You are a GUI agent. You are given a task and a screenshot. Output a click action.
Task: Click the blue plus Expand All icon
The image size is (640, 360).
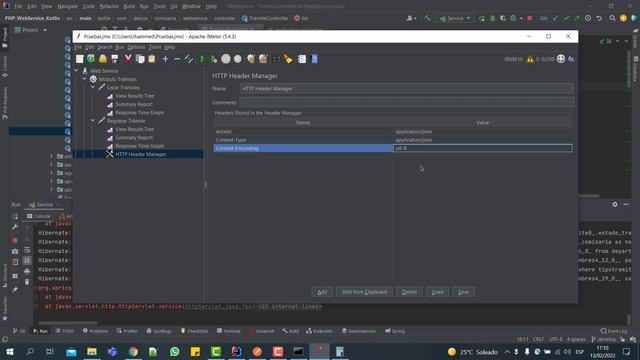pos(165,59)
